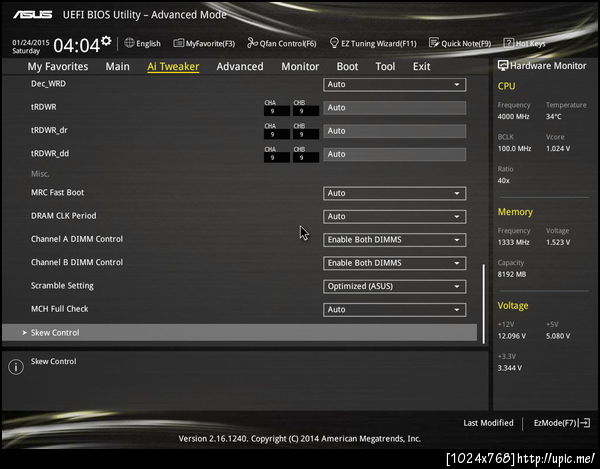Click the +3.3V reading 3.344 V
600x469 pixels.
510,368
